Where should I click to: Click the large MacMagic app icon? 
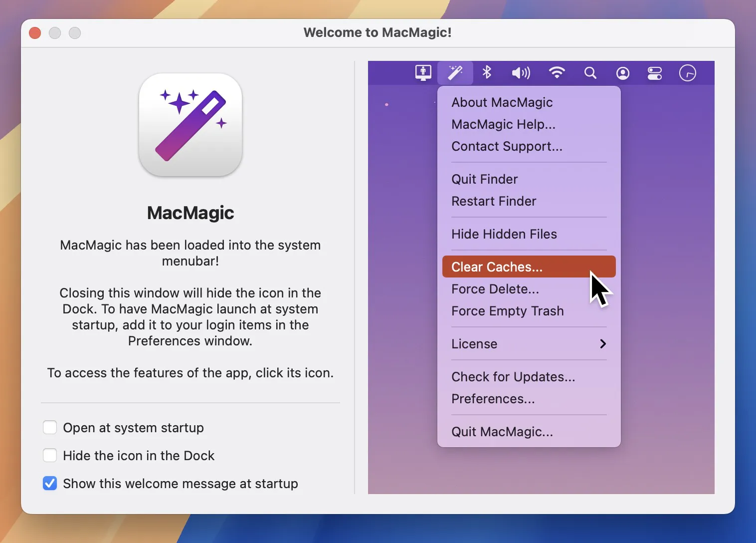(x=190, y=125)
